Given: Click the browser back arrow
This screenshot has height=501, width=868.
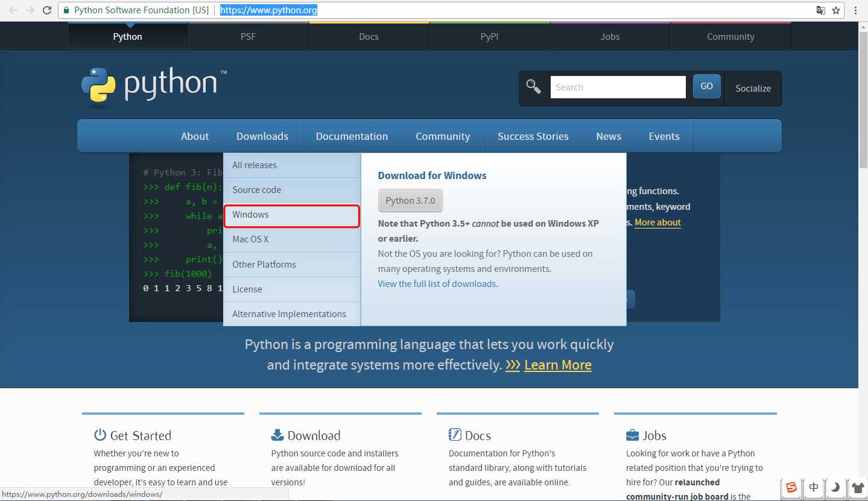Looking at the screenshot, I should 13,10.
